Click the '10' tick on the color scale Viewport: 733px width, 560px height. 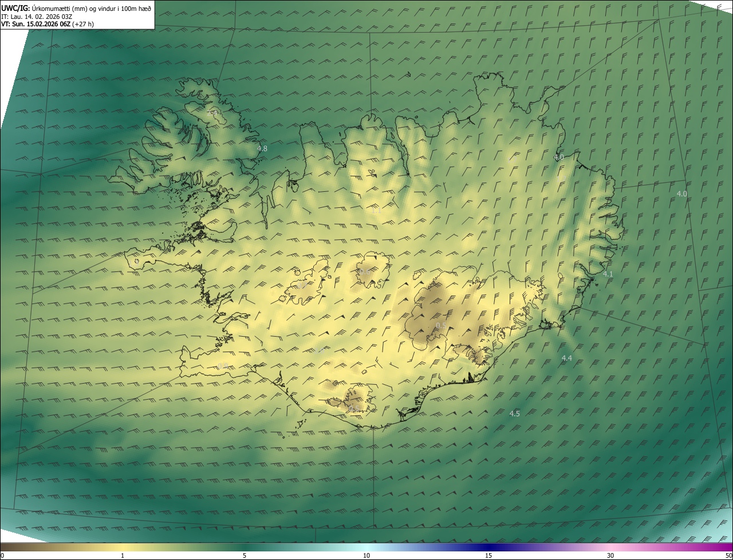pyautogui.click(x=366, y=556)
